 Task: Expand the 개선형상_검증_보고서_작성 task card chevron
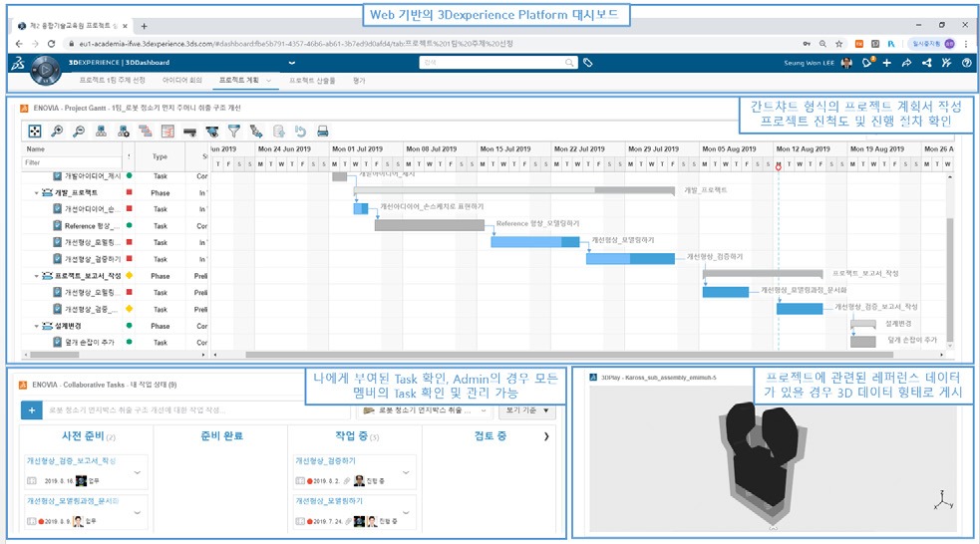[138, 471]
